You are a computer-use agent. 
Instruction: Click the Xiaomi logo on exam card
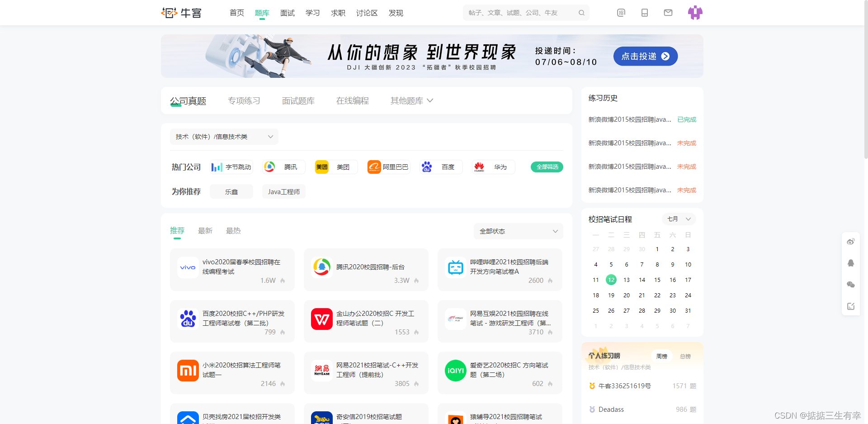188,371
